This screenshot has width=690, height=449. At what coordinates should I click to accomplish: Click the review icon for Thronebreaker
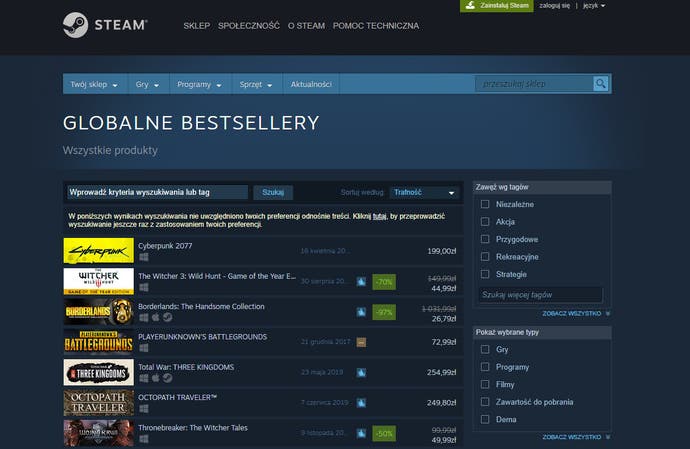pyautogui.click(x=361, y=433)
